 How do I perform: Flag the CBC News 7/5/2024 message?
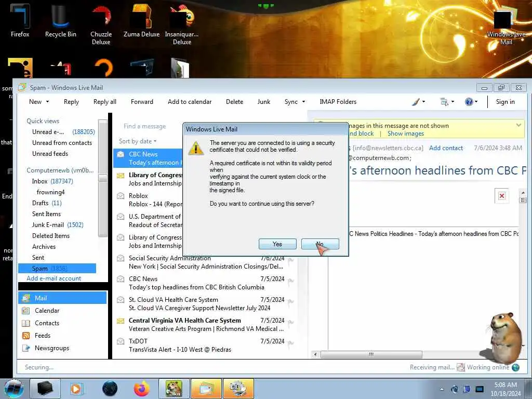coord(291,280)
